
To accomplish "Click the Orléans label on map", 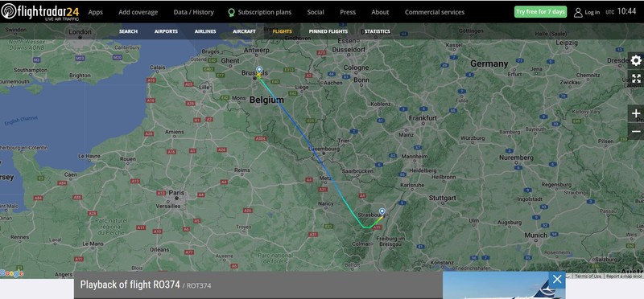I will click(159, 249).
